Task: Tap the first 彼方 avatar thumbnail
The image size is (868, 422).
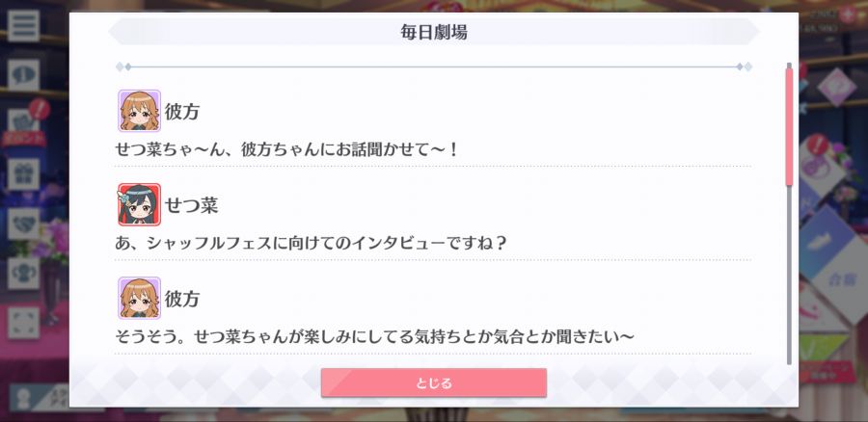Action: [x=140, y=111]
